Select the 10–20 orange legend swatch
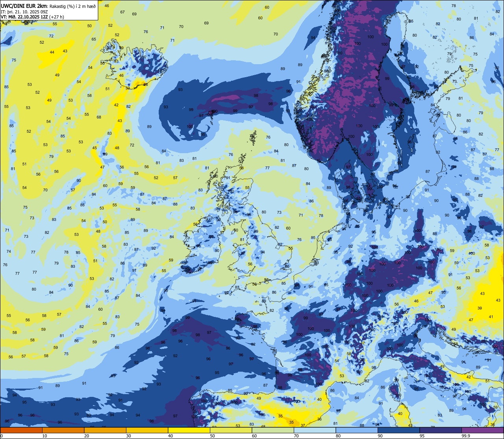 (x=63, y=430)
